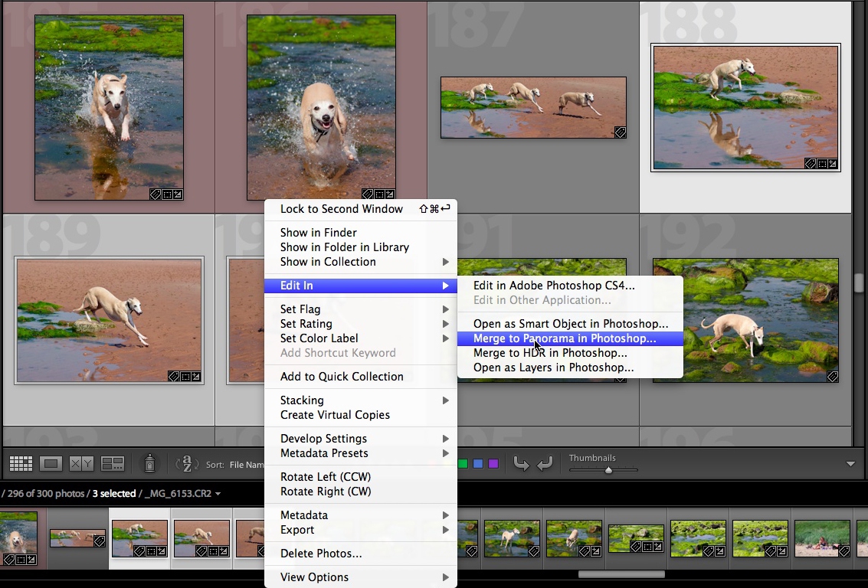This screenshot has height=588, width=868.
Task: Switch to Loupe view icon
Action: click(x=51, y=463)
